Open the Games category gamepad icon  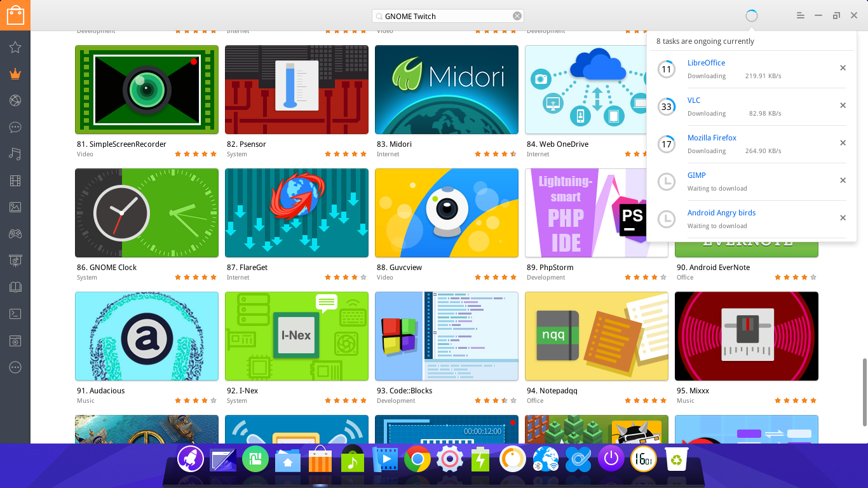click(15, 234)
